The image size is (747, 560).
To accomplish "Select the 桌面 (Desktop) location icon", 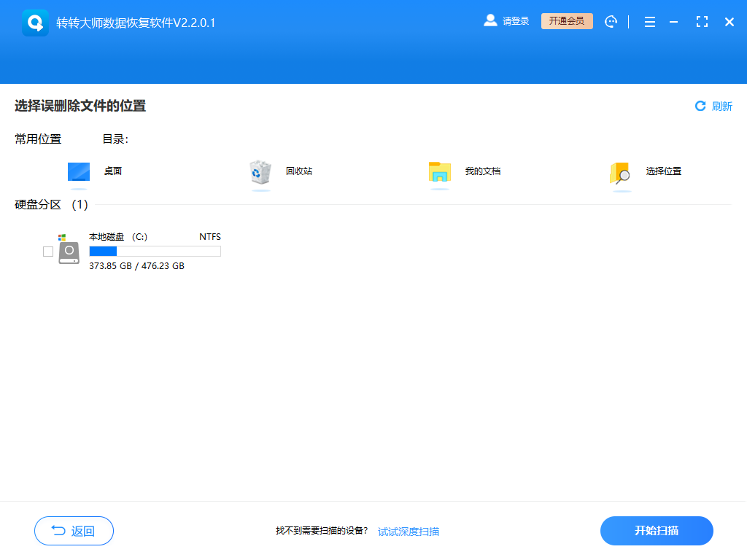I will (78, 170).
